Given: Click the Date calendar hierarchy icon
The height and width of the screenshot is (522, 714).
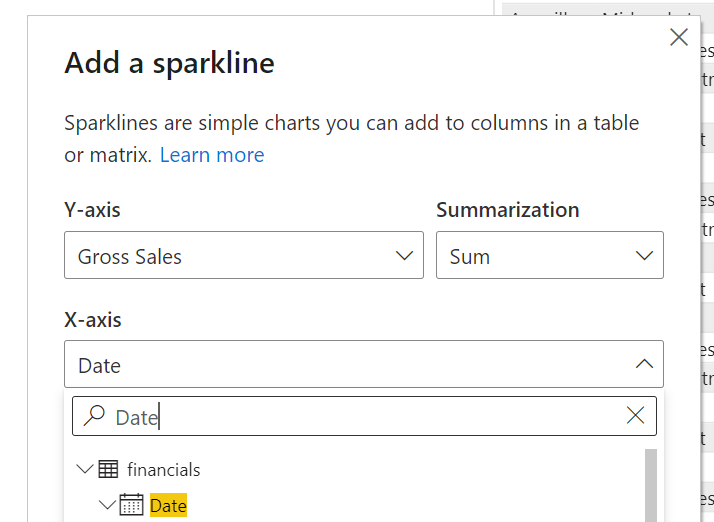Looking at the screenshot, I should (x=131, y=505).
